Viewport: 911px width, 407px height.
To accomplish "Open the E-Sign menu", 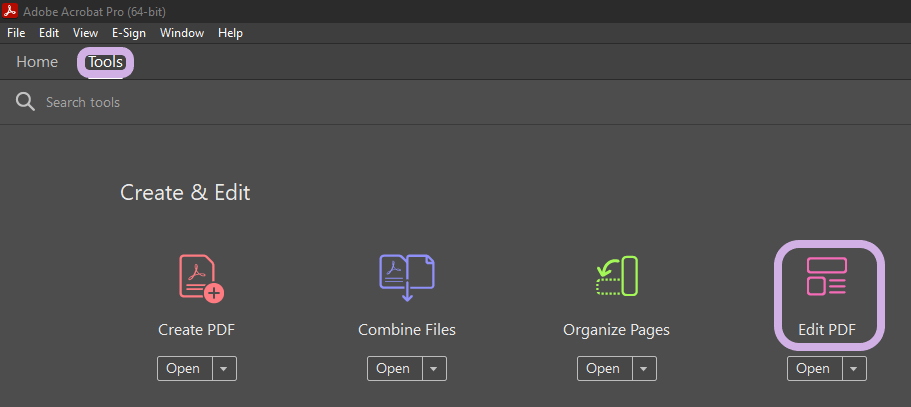I will pos(129,33).
